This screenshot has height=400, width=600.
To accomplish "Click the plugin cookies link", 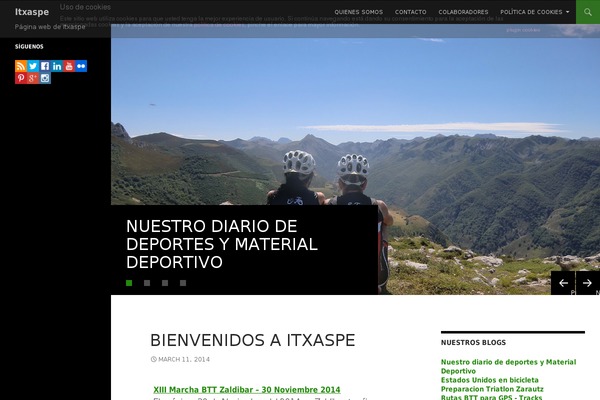I will (x=523, y=30).
